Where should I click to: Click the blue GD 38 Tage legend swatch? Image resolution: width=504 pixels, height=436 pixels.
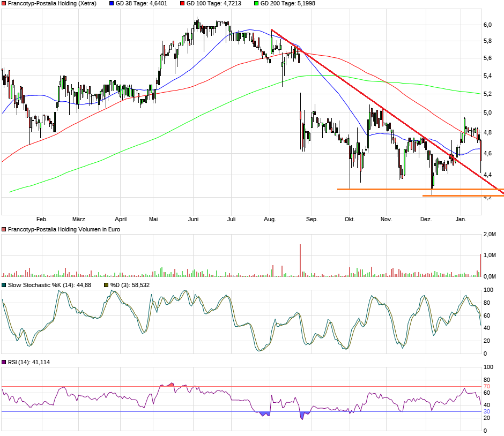pyautogui.click(x=112, y=3)
